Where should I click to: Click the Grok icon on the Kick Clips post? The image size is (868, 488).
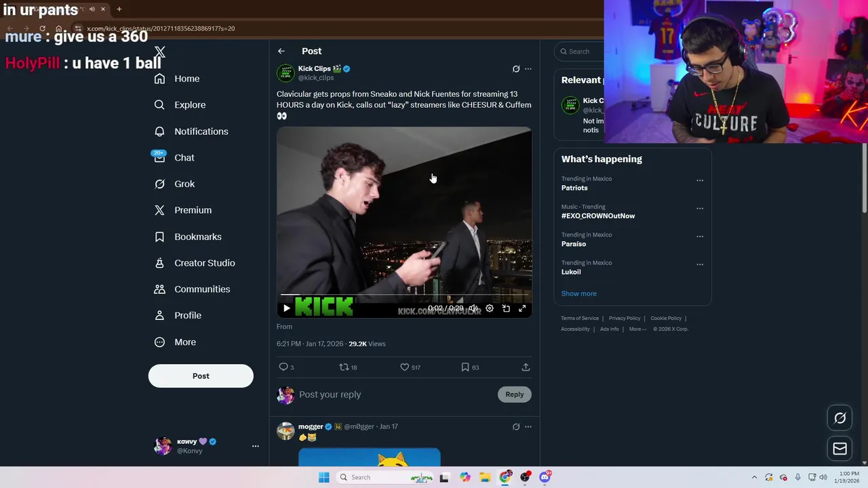tap(516, 69)
